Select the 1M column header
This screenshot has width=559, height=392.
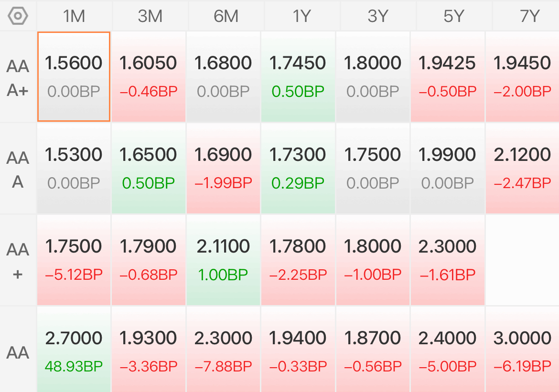pyautogui.click(x=74, y=16)
